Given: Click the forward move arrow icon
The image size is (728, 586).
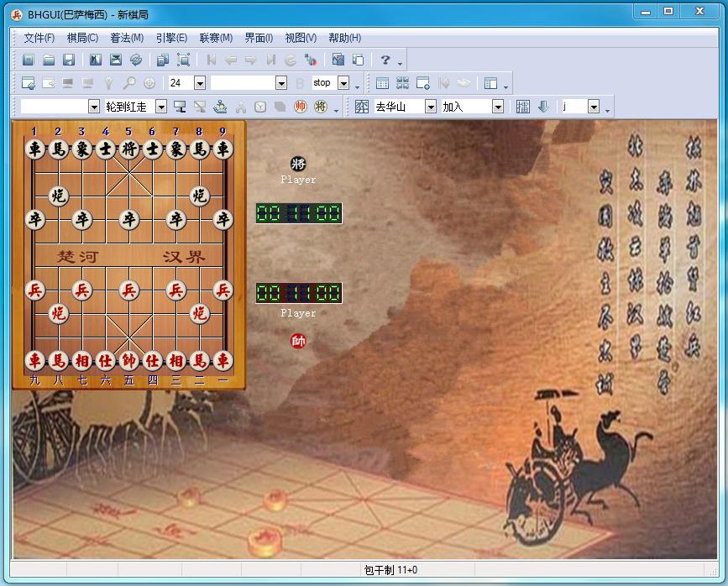Looking at the screenshot, I should [x=248, y=60].
